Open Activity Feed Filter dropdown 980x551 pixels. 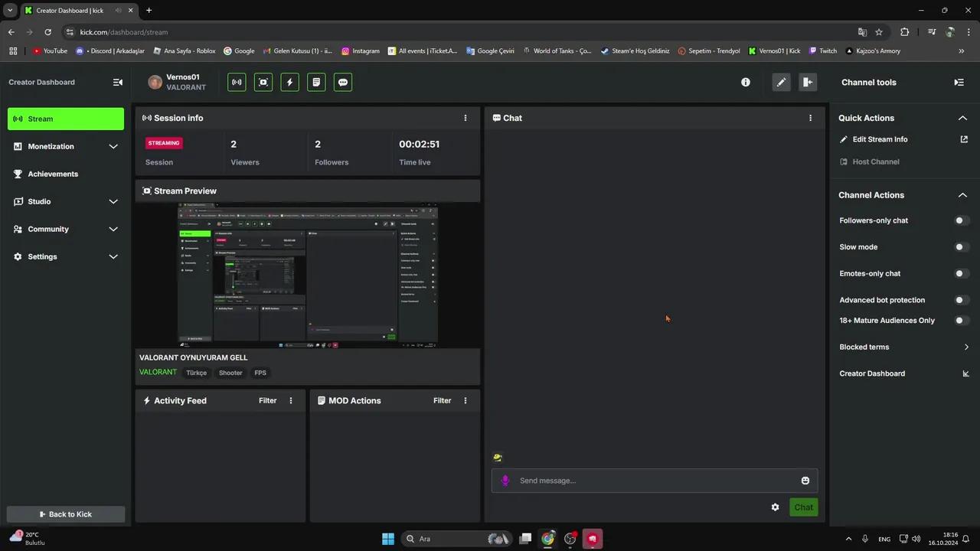click(x=267, y=400)
